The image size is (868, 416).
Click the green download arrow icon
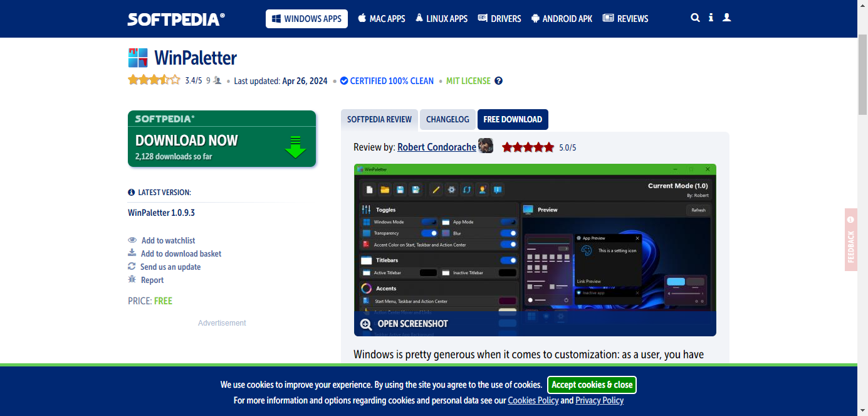295,147
